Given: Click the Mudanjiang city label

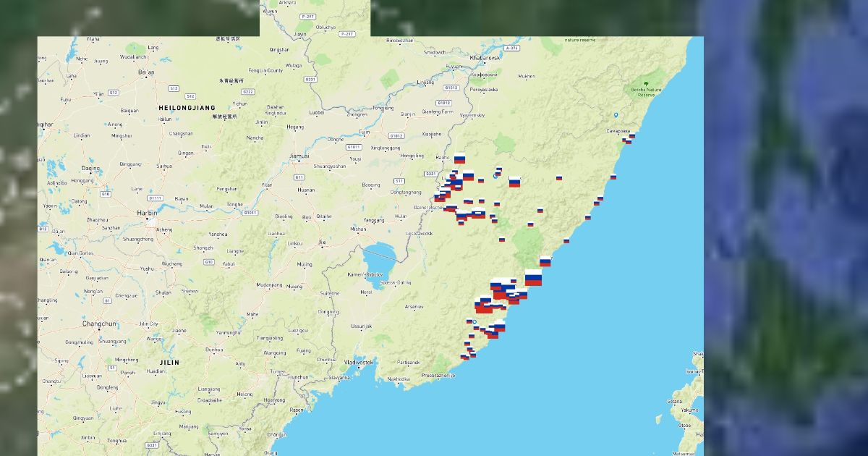Looking at the screenshot, I should [x=268, y=284].
